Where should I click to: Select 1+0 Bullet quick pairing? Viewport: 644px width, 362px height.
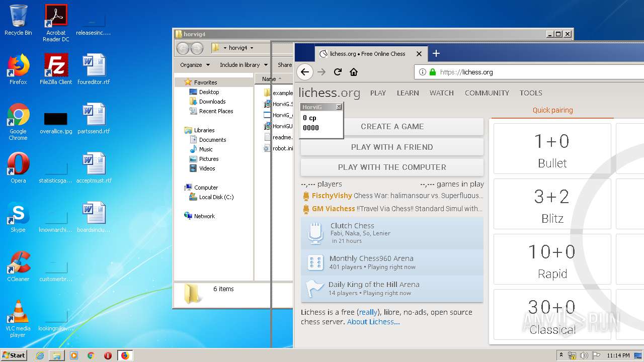pyautogui.click(x=552, y=149)
